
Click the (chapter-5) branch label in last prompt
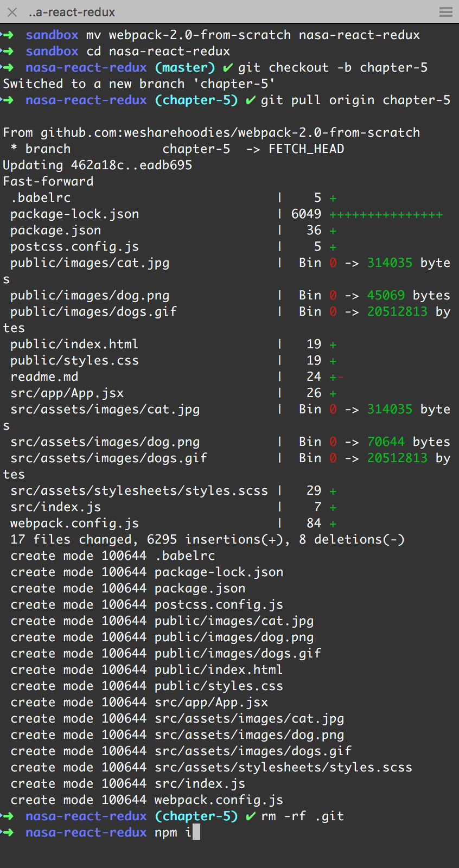click(x=196, y=816)
